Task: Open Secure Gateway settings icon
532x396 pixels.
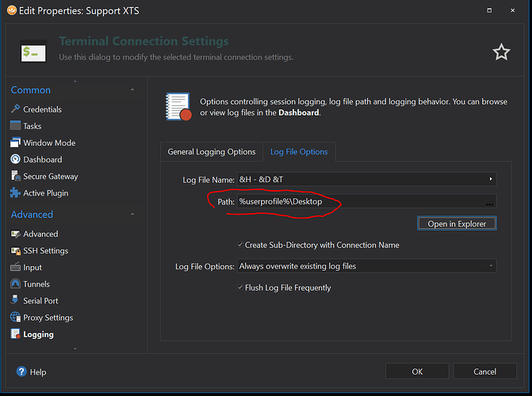Action: coord(16,176)
